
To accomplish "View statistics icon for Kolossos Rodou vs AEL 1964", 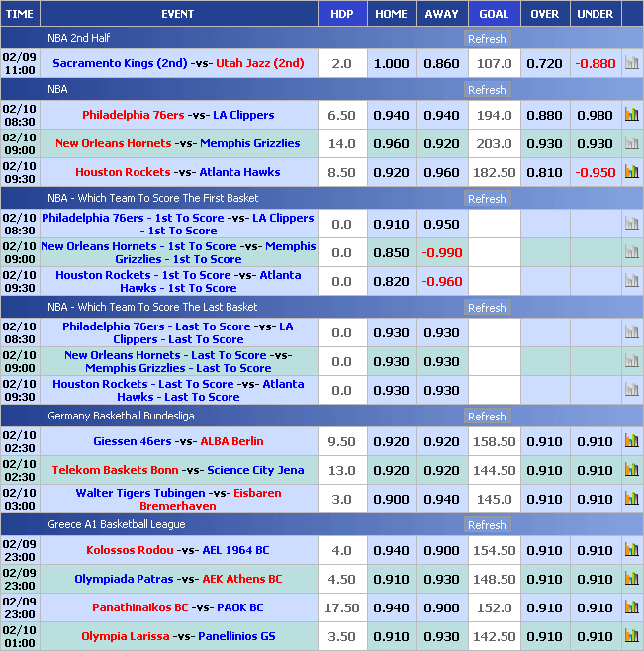I will coord(631,550).
